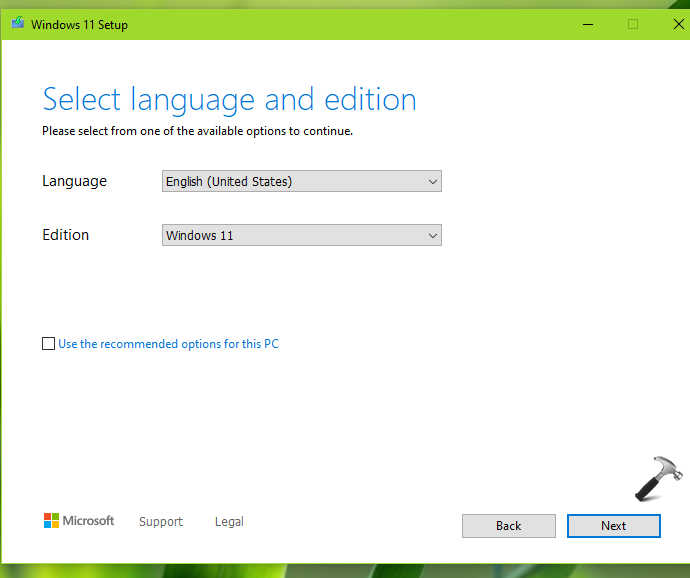Image resolution: width=690 pixels, height=578 pixels.
Task: Click the Edition field label
Action: point(65,235)
